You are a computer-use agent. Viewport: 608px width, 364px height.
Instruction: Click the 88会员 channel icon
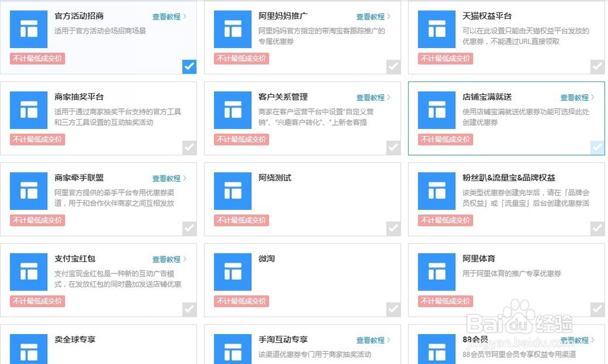[x=437, y=349]
